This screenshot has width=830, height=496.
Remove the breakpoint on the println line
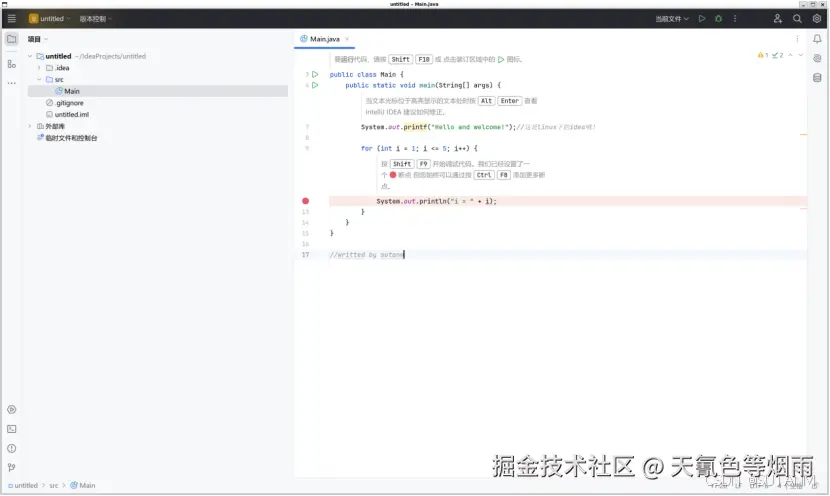(305, 201)
